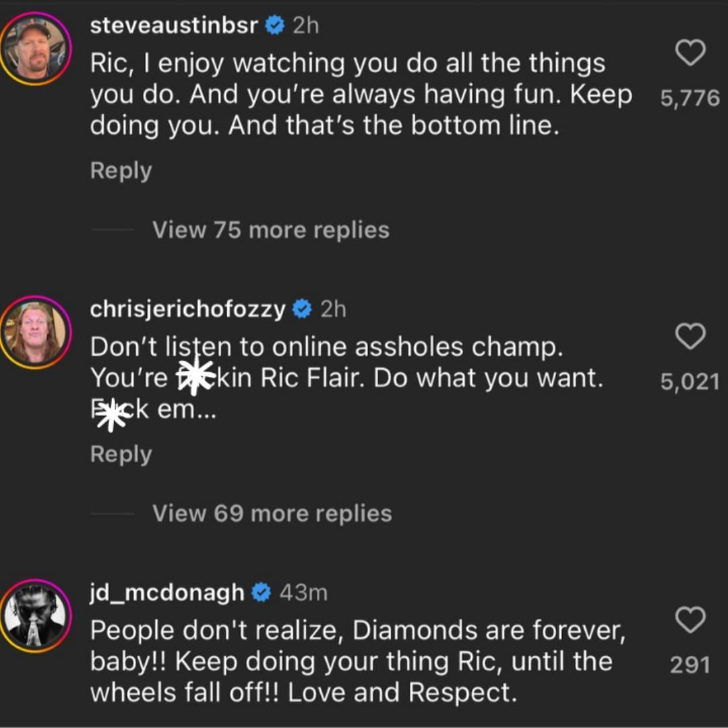View the 5,021 likes count

[690, 382]
